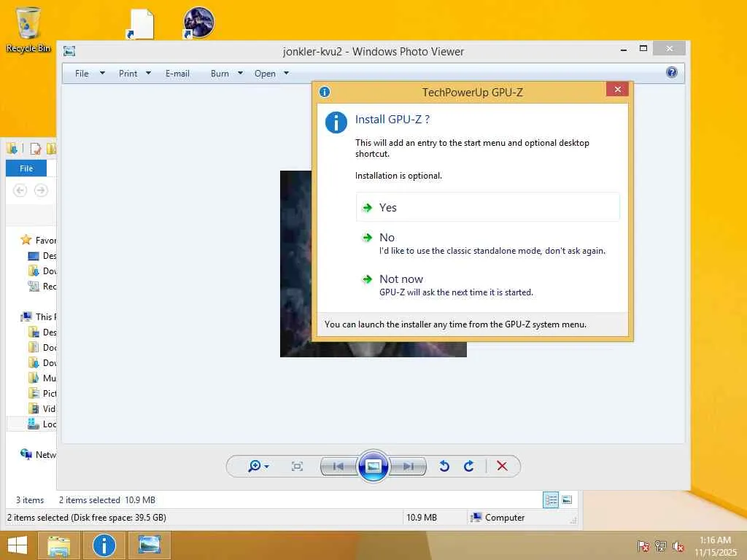Click the network tray icon

tap(661, 546)
